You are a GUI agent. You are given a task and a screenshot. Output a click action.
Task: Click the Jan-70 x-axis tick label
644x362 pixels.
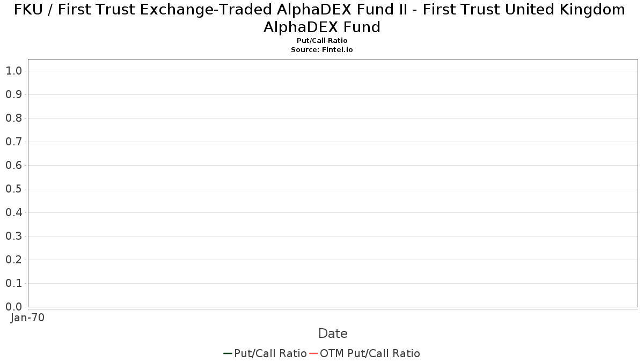(27, 317)
